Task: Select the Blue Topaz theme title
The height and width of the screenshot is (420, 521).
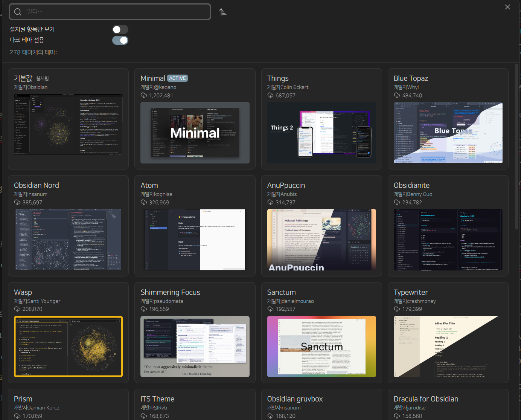Action: 411,78
